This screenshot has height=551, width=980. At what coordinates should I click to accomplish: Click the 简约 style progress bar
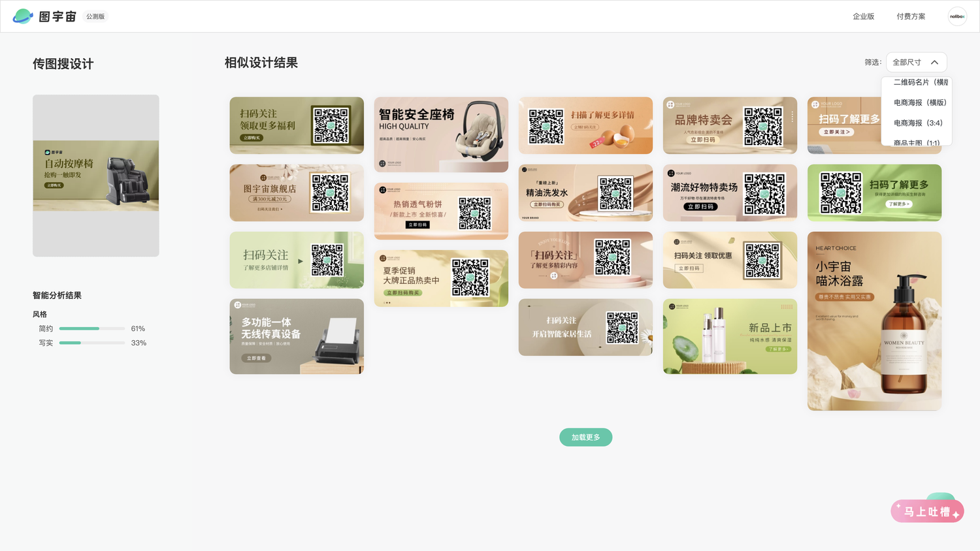point(92,328)
